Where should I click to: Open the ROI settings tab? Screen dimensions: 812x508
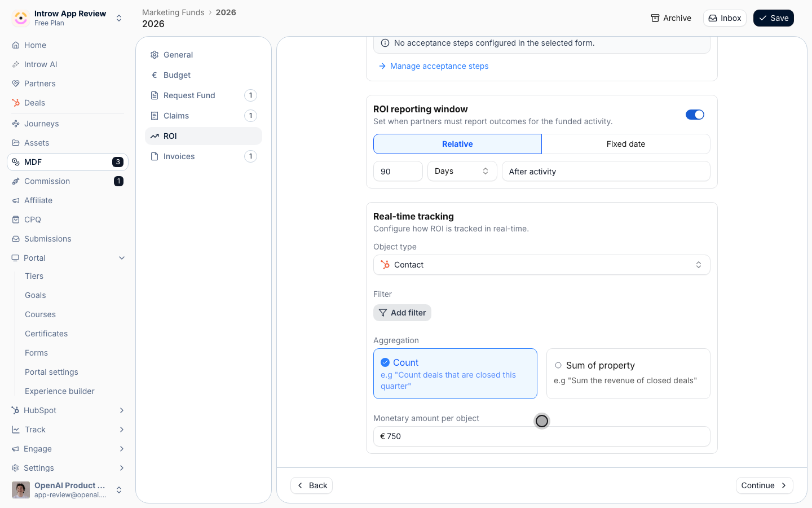pyautogui.click(x=204, y=136)
